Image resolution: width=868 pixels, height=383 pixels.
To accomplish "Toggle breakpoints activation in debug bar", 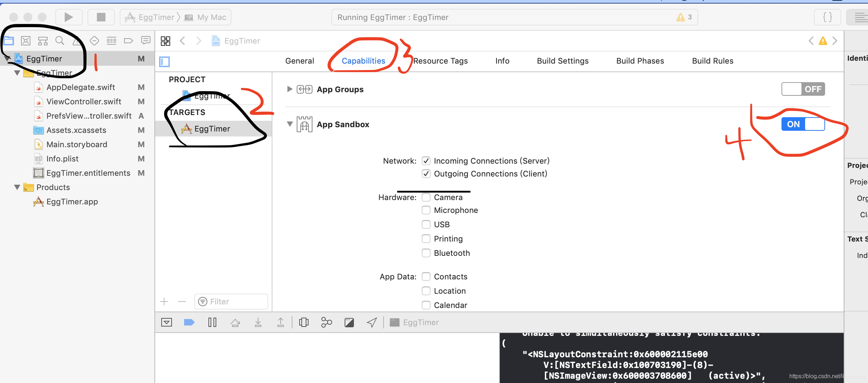I will pyautogui.click(x=189, y=322).
